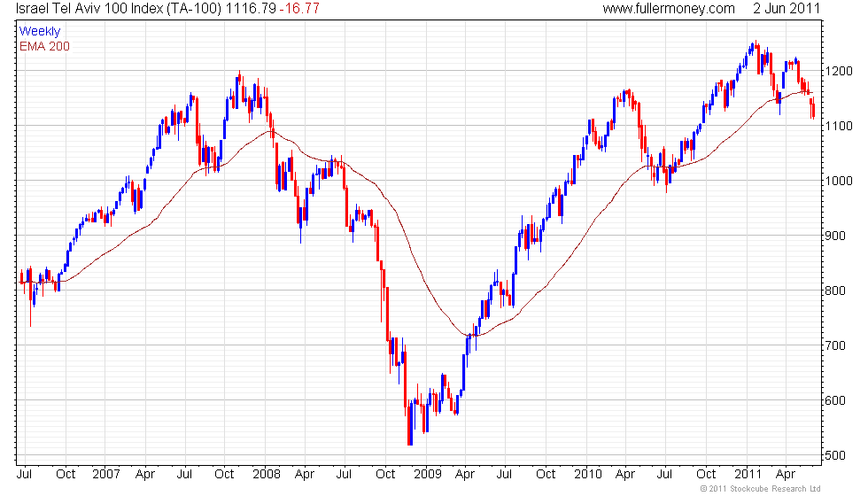Click the 1100 price axis label
The height and width of the screenshot is (496, 868).
tap(839, 126)
